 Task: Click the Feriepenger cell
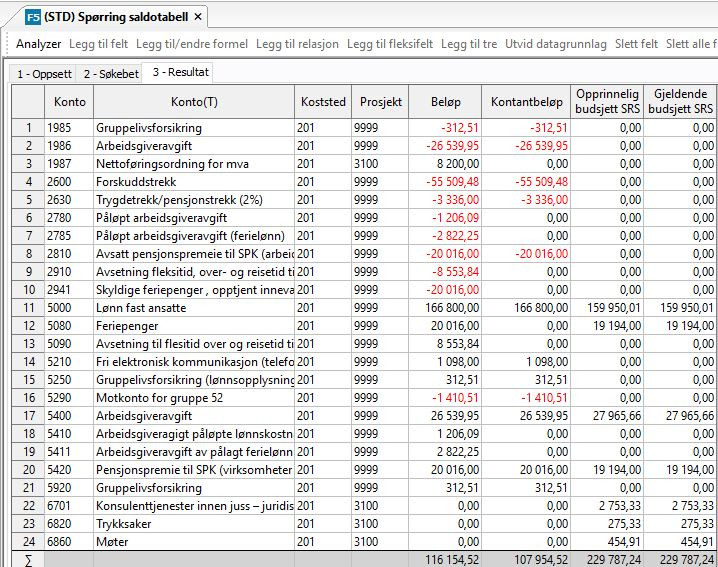[194, 326]
